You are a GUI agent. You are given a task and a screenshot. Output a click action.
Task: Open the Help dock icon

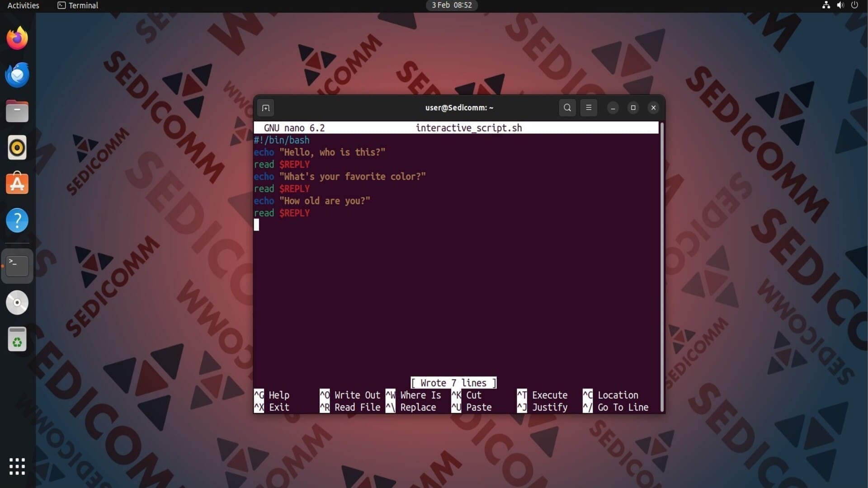[x=17, y=221]
